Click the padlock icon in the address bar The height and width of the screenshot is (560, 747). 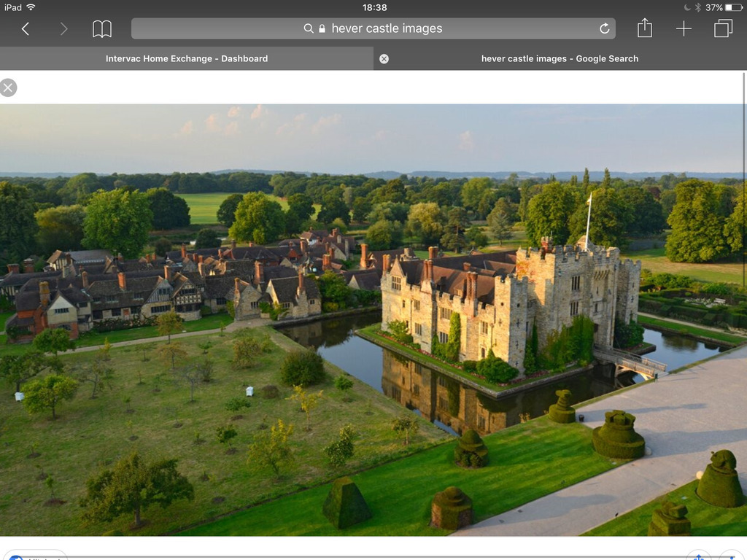(x=321, y=28)
